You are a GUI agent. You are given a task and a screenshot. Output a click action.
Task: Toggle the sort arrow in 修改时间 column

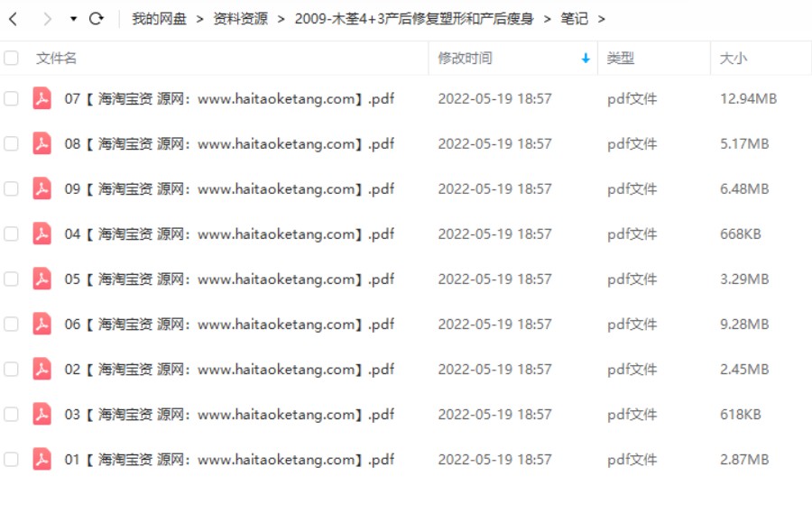(586, 59)
